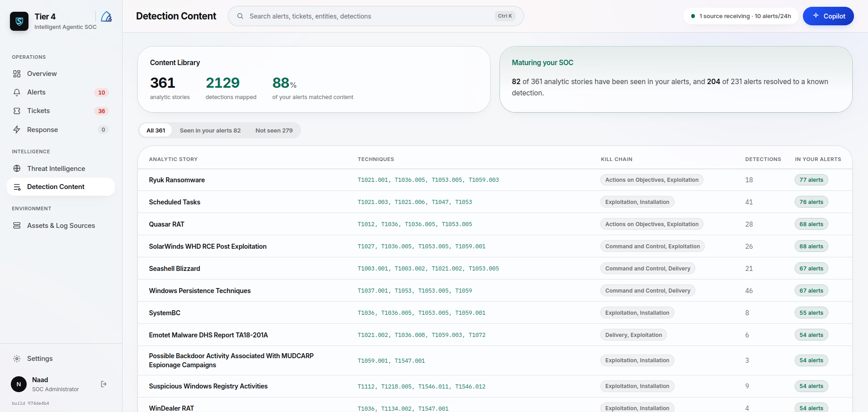Click the Delivery, Exploitation tag

point(633,335)
